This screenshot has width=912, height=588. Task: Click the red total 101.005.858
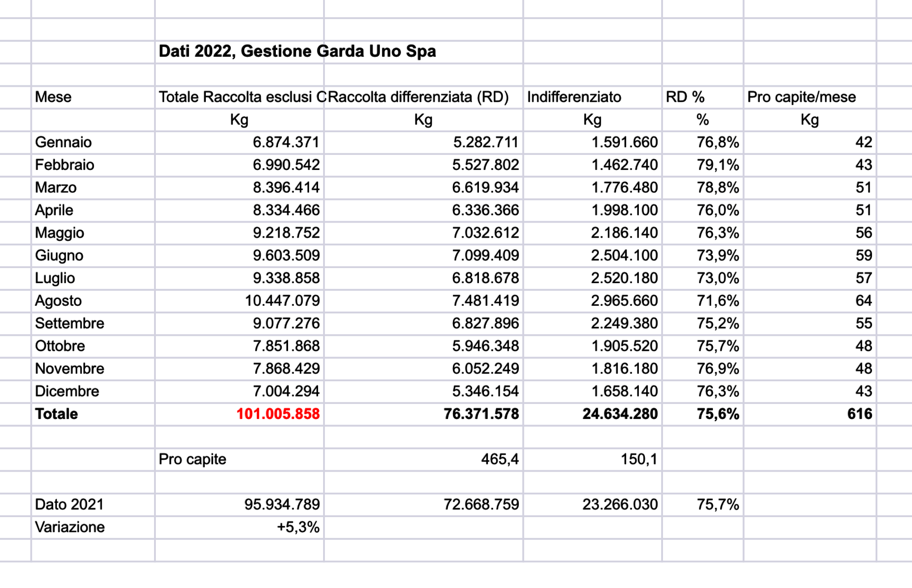click(x=278, y=414)
